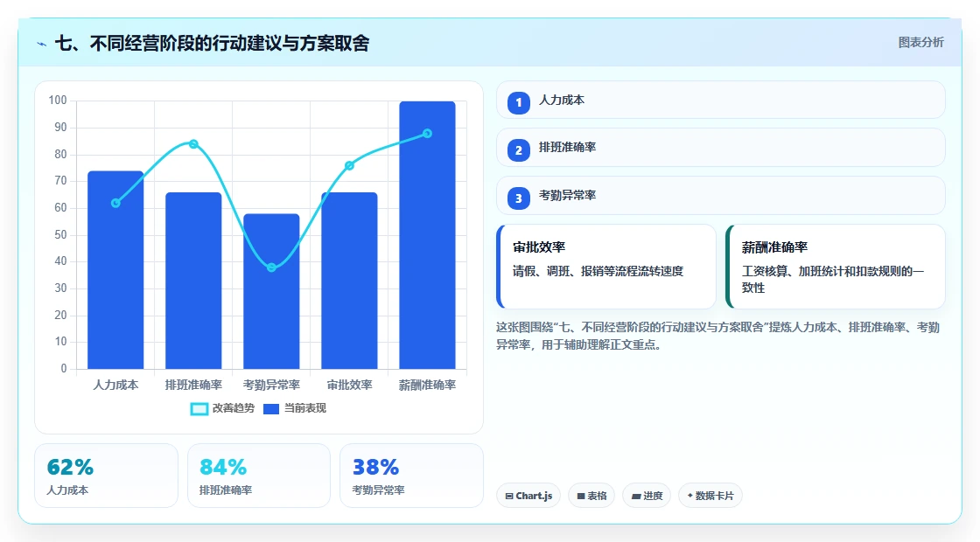Click the 审批效率 bar in the chart

[x=349, y=281]
